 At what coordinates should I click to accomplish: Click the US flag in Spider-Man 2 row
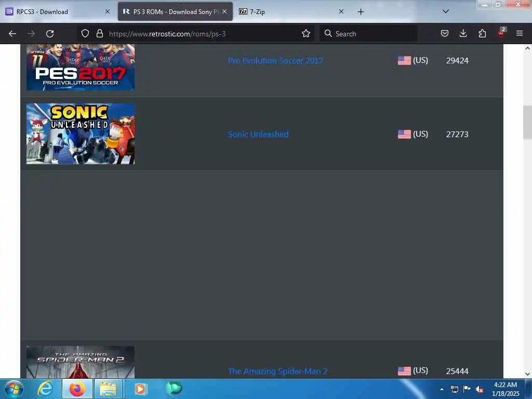tap(404, 371)
